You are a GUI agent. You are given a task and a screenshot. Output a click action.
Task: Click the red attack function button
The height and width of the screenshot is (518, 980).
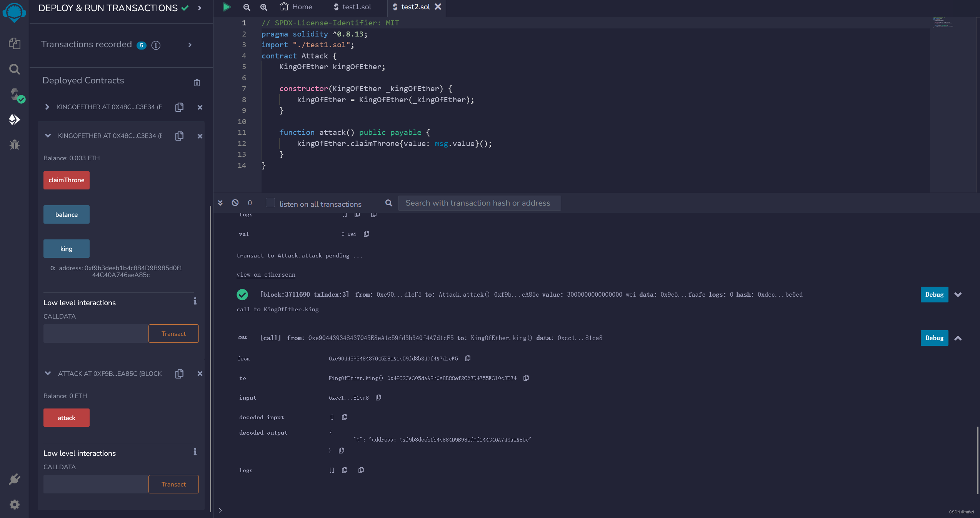tap(66, 418)
